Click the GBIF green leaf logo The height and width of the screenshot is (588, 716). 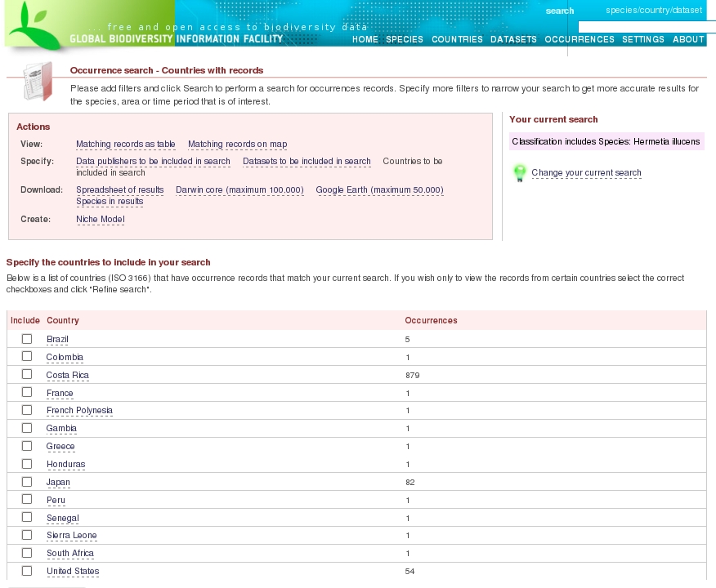click(x=33, y=25)
